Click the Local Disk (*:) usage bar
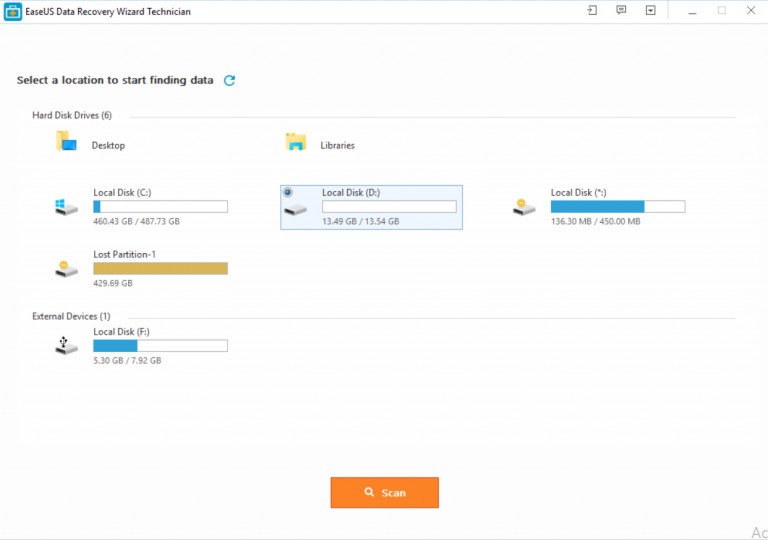 pos(618,207)
